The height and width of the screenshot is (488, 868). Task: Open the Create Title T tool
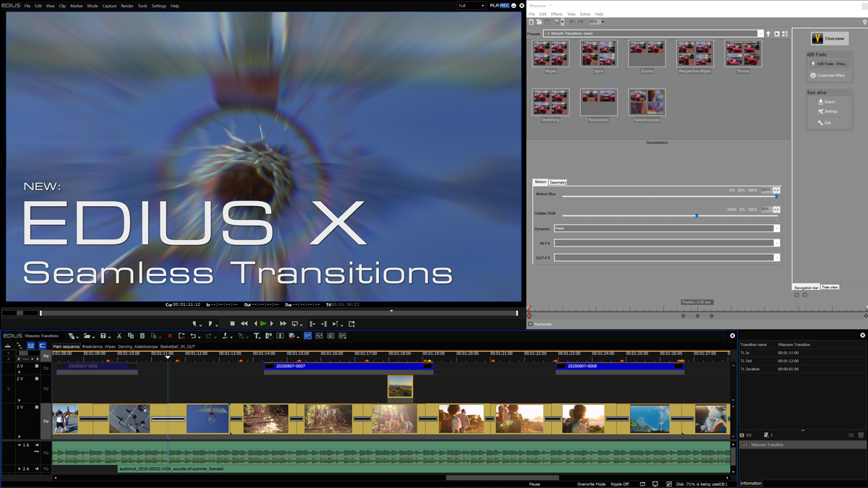point(257,335)
